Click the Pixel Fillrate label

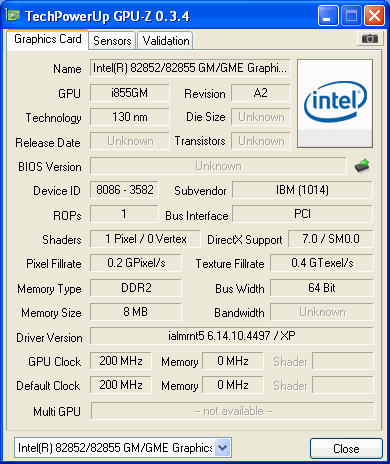click(54, 264)
